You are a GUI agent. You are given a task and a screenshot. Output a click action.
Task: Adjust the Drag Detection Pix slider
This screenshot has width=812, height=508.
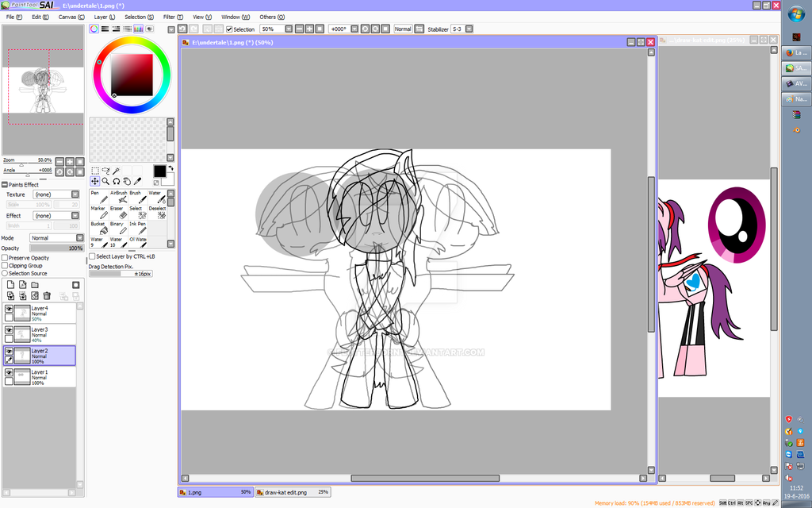point(121,274)
